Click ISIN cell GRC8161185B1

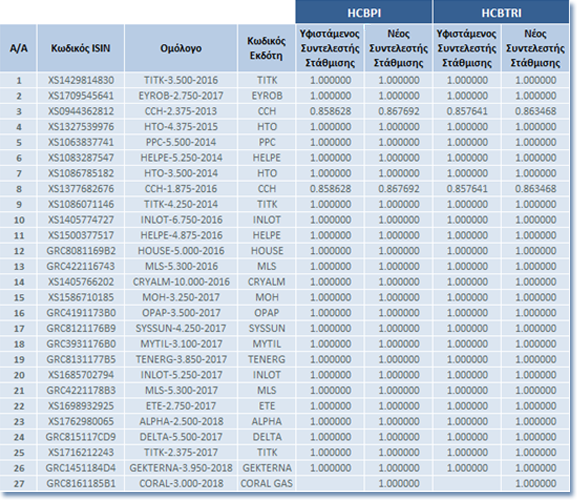click(x=81, y=484)
